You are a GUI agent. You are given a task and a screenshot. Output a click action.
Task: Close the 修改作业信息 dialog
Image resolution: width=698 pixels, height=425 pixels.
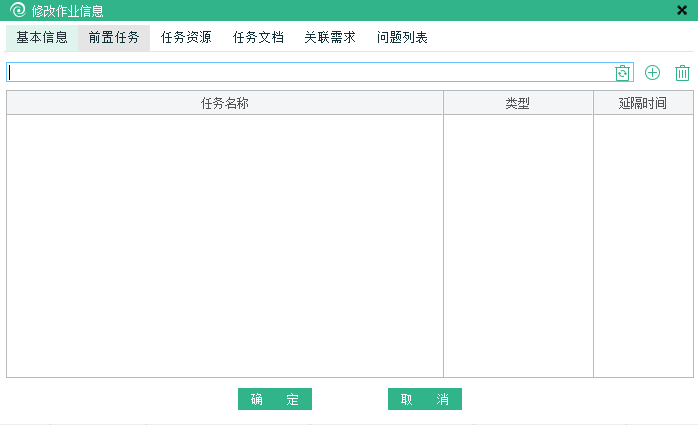click(682, 11)
